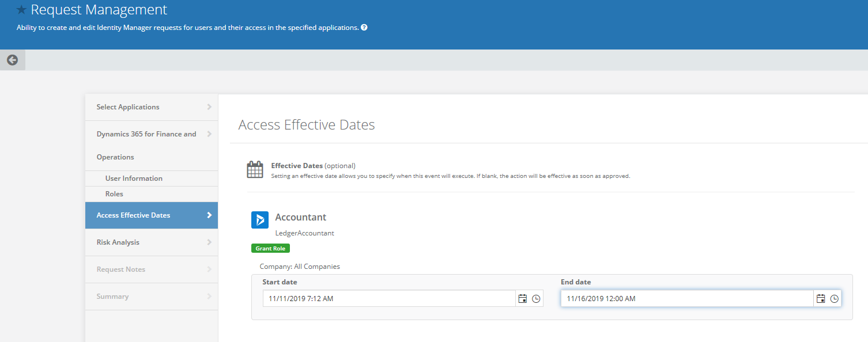Click the help question mark icon
Viewport: 868px width, 342px height.
click(x=364, y=28)
